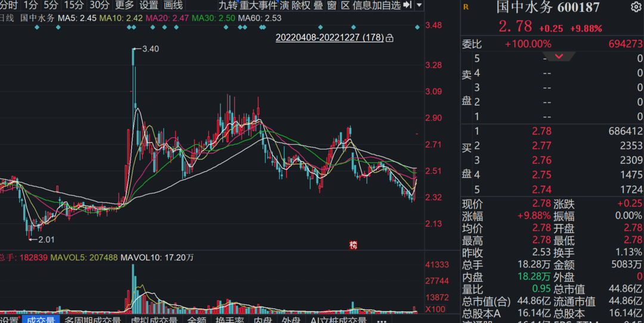Viewport: 644px width, 323px height.
Task: Click the 量比 0.95 value
Action: pyautogui.click(x=541, y=289)
